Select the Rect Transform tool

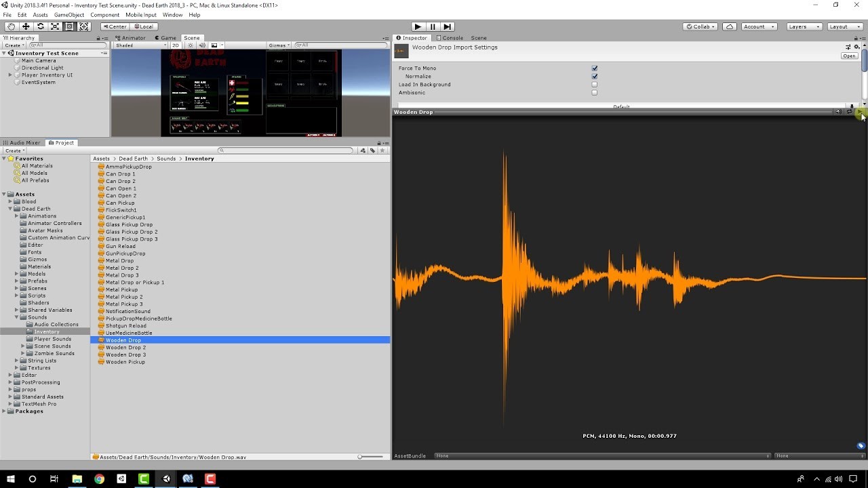[69, 26]
